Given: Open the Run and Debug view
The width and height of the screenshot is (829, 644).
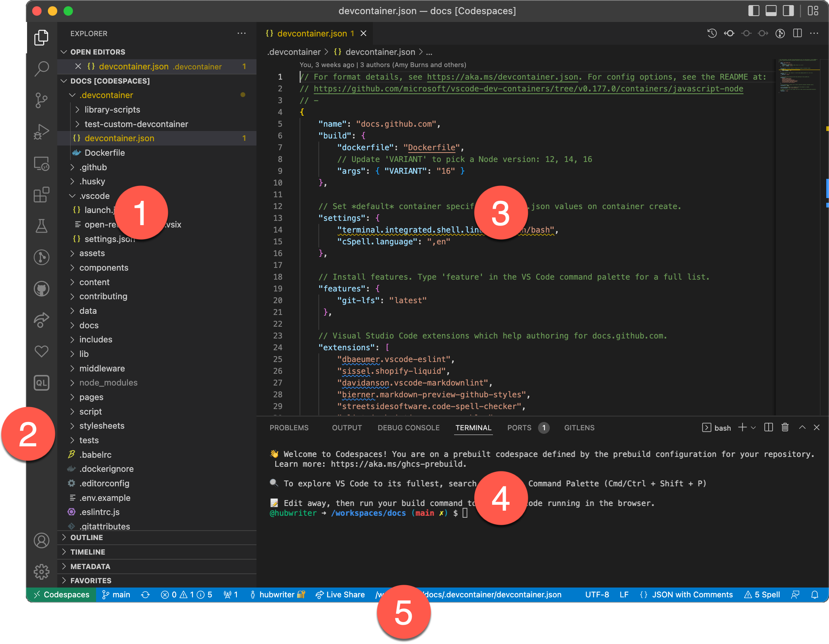Looking at the screenshot, I should point(41,131).
